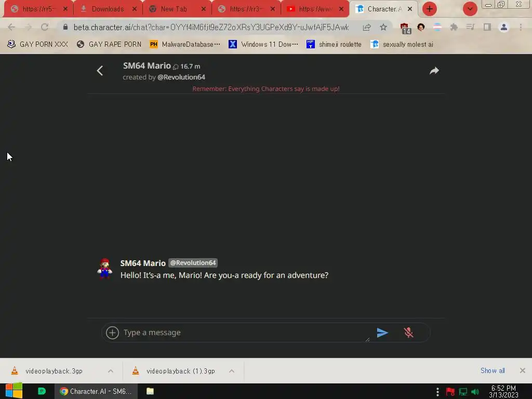Open File Explorer from the taskbar
532x399 pixels.
click(x=150, y=391)
